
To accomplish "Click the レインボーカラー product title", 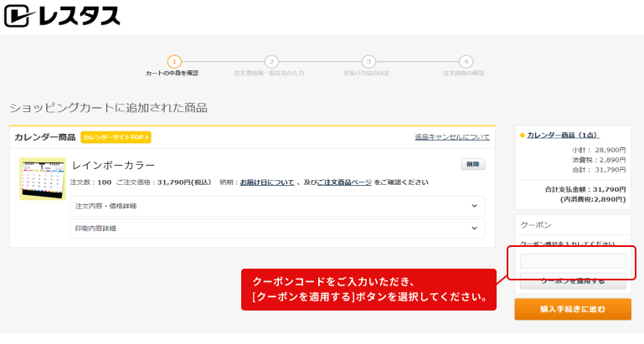I will (113, 165).
